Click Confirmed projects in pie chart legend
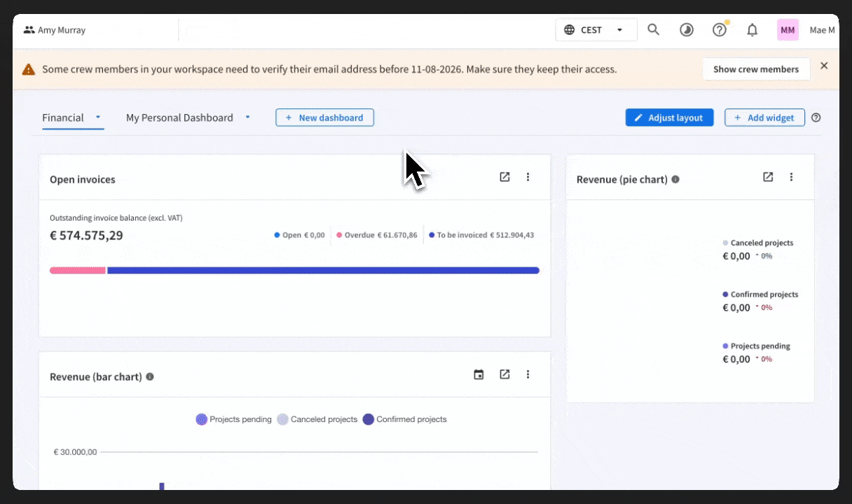 click(760, 295)
